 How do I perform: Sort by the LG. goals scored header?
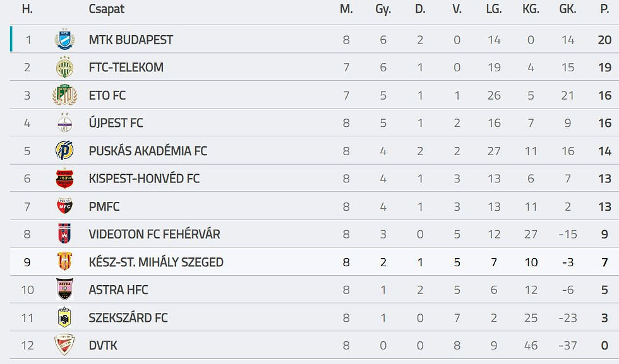click(x=494, y=9)
